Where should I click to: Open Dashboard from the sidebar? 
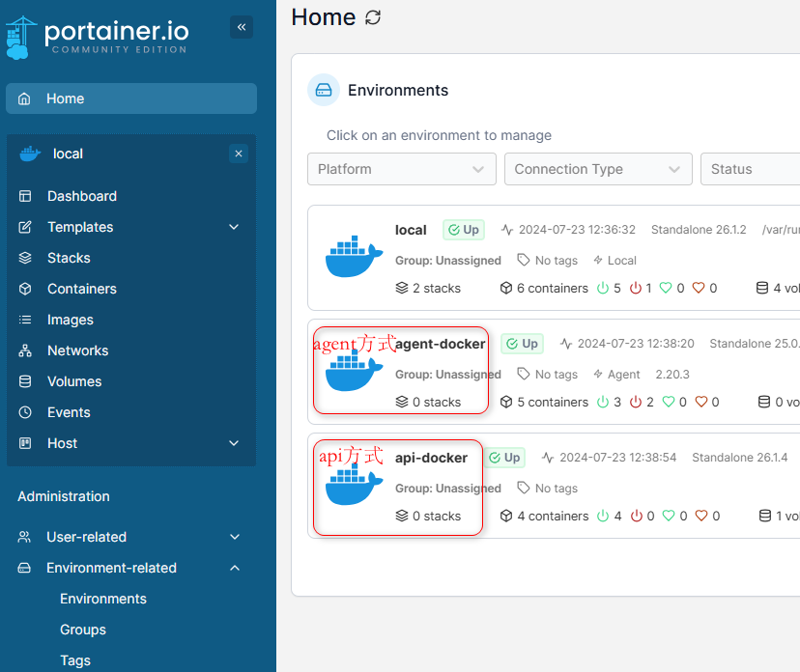pyautogui.click(x=82, y=196)
